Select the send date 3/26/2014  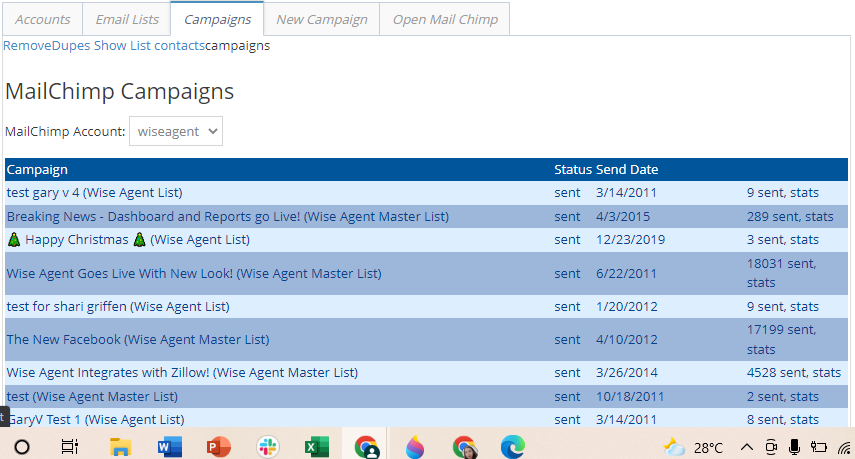coord(627,373)
